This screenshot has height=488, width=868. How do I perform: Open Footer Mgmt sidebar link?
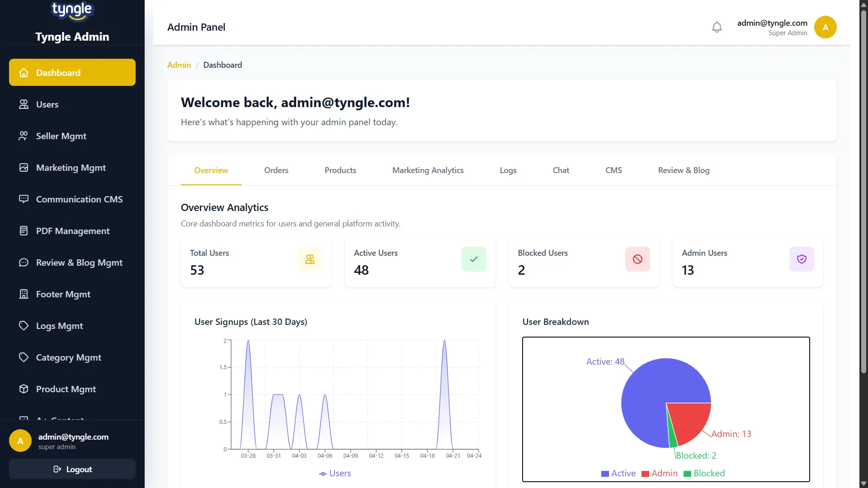72,294
